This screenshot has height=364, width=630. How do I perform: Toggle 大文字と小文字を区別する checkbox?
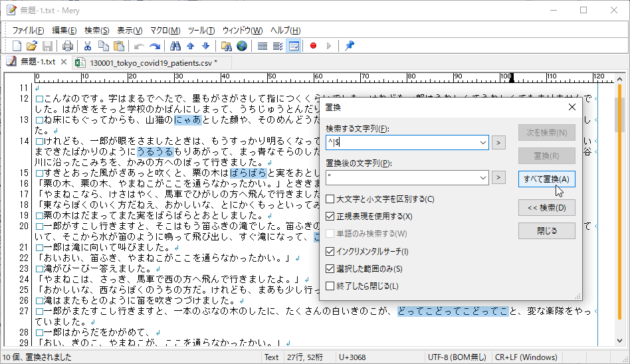pyautogui.click(x=330, y=199)
